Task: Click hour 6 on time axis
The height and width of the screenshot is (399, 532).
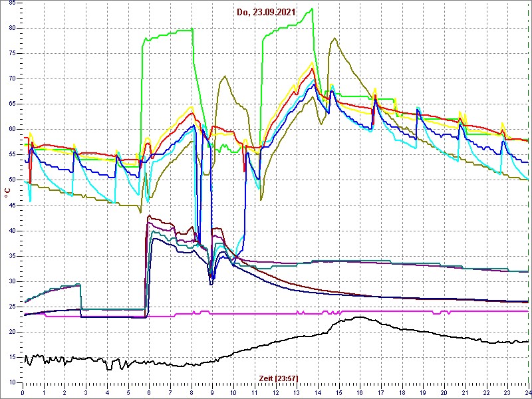Action: [x=149, y=393]
